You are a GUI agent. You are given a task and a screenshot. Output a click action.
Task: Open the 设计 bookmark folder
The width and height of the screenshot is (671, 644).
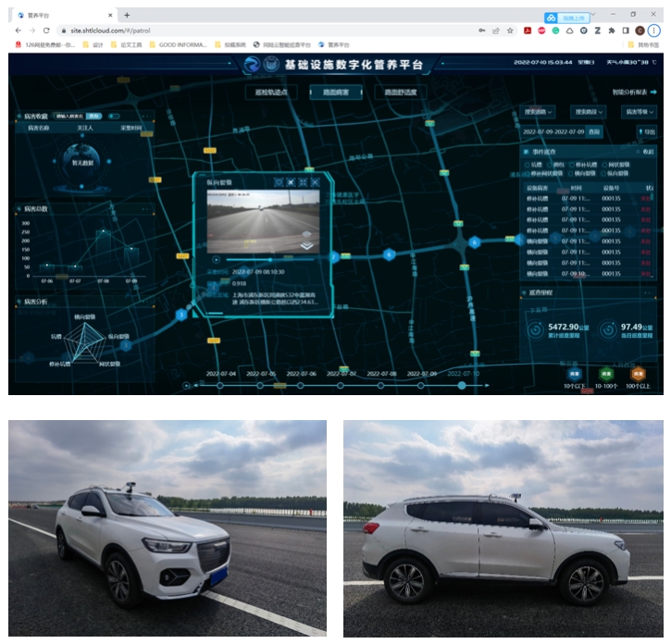(93, 44)
